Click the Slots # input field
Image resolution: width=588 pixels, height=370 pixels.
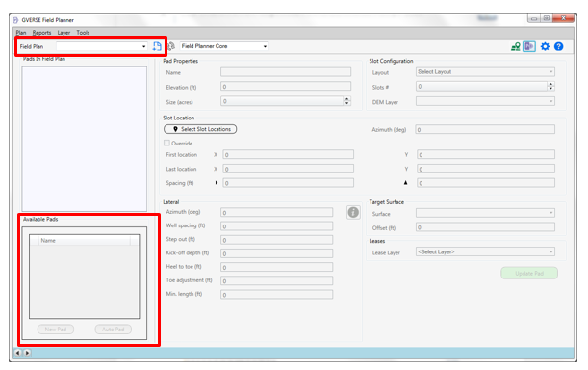point(481,87)
